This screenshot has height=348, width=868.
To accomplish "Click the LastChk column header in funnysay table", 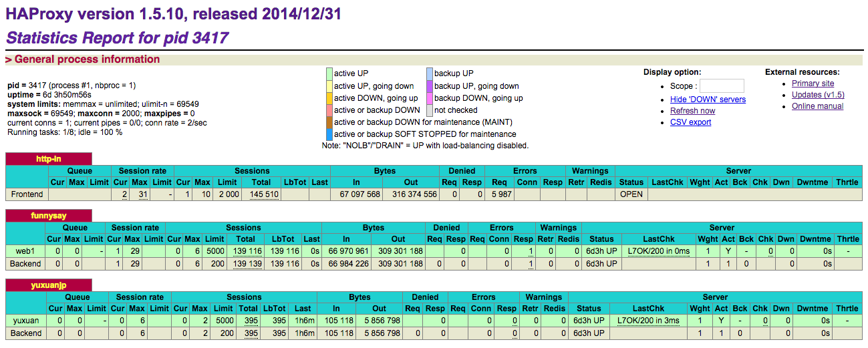I will (659, 239).
